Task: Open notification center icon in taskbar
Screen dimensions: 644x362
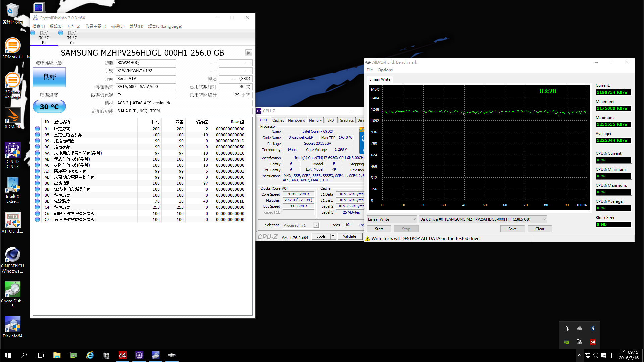Action: pyautogui.click(x=604, y=355)
